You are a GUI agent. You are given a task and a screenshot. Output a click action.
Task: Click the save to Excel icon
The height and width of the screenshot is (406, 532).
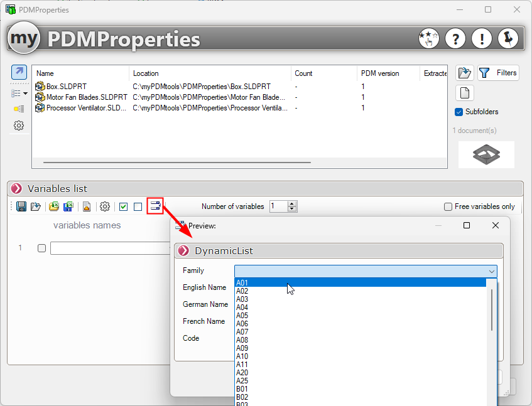[68, 206]
